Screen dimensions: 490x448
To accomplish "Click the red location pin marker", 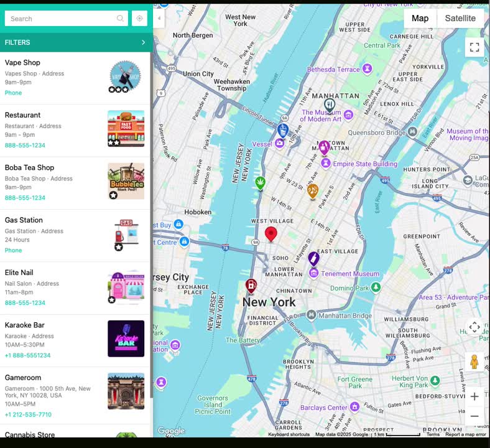I will pyautogui.click(x=270, y=234).
